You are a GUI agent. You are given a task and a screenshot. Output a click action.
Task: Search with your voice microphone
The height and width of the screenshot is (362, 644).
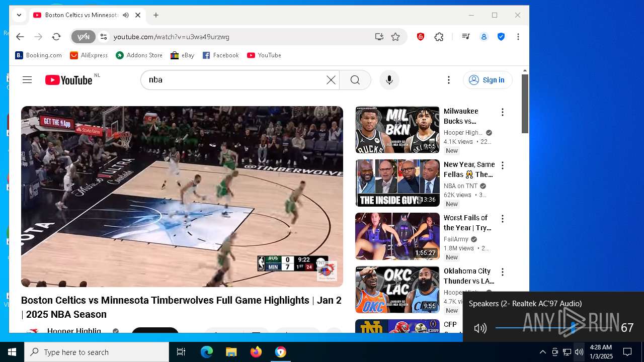[x=389, y=80]
